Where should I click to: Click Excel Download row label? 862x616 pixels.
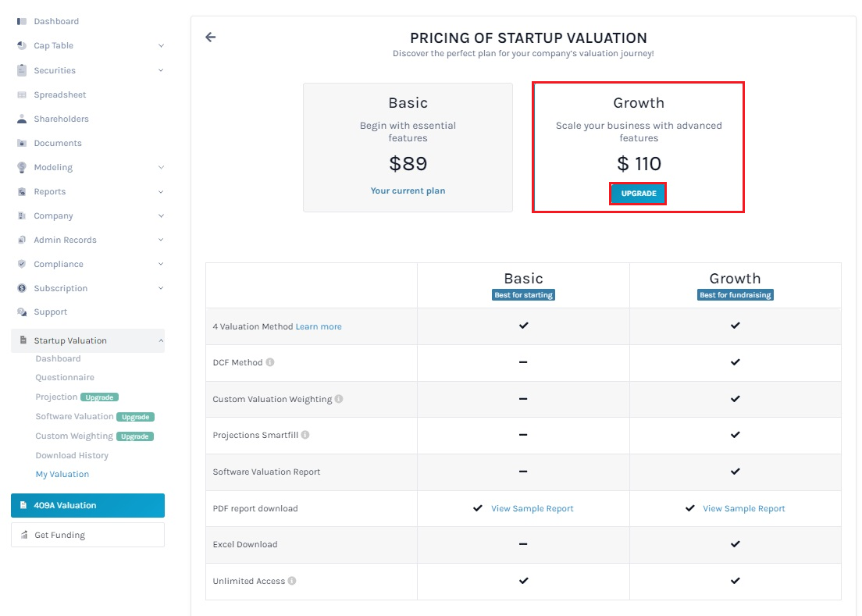click(245, 545)
